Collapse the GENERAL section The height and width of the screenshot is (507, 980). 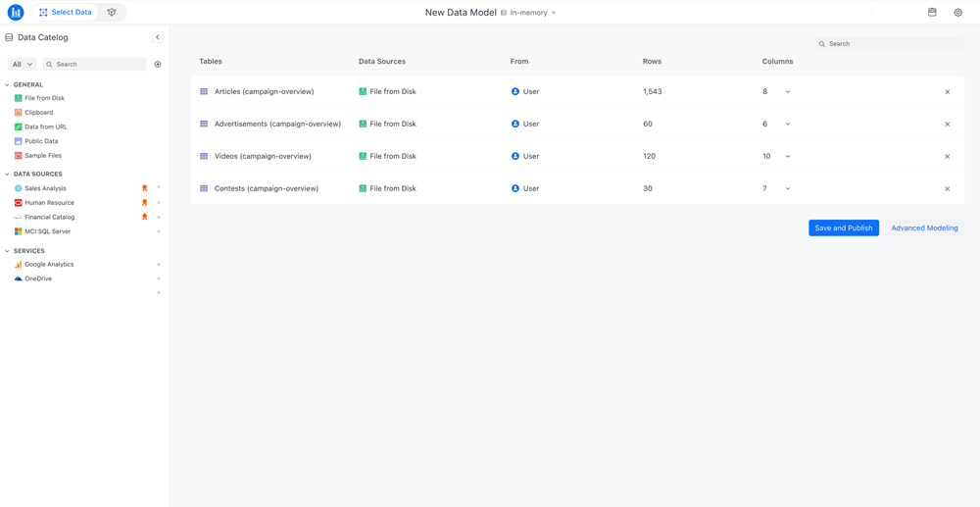tap(8, 85)
